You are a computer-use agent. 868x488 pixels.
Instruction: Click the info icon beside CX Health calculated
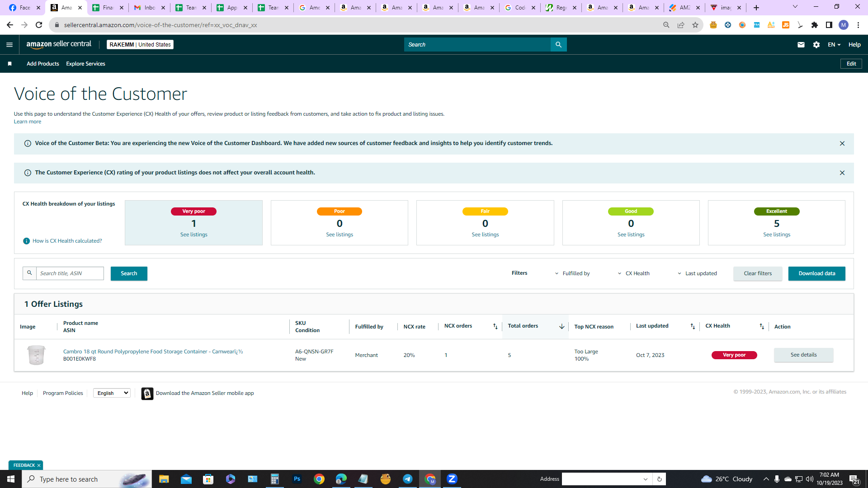click(26, 241)
